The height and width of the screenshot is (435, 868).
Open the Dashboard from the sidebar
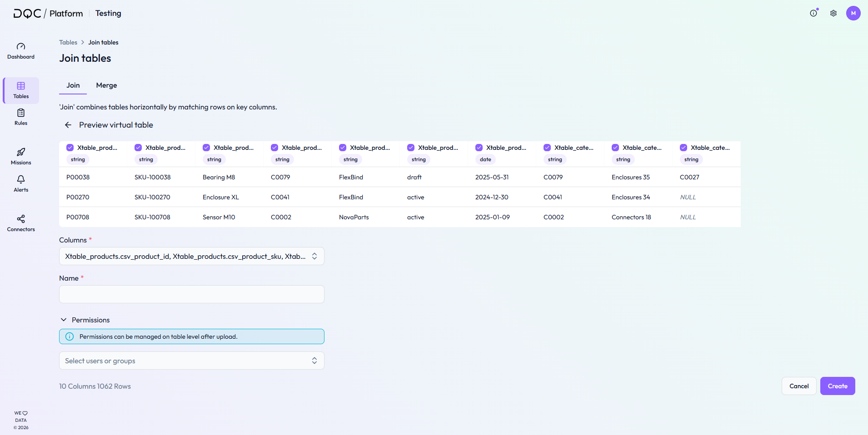point(21,51)
